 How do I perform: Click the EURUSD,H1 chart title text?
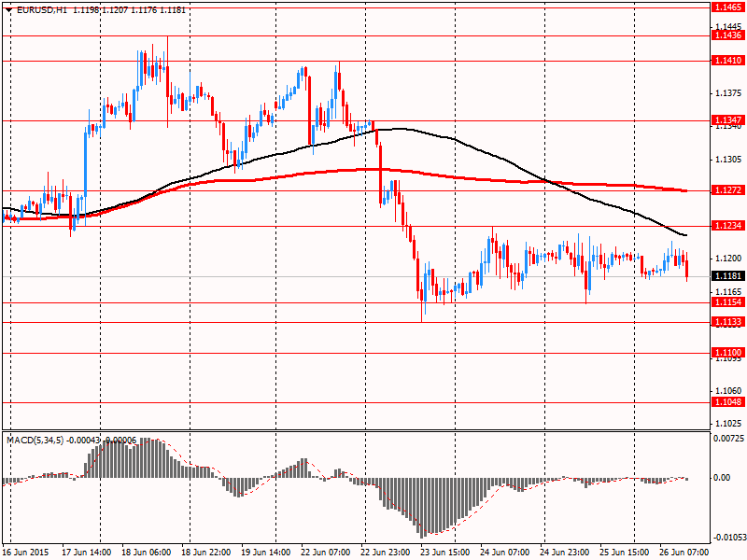click(41, 10)
